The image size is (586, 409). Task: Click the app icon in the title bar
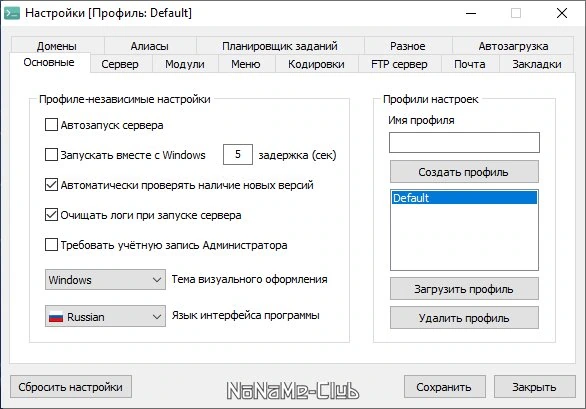tap(12, 13)
